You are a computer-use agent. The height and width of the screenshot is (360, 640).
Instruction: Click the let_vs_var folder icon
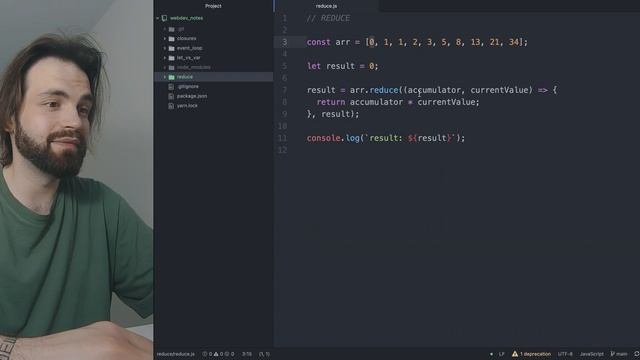point(171,58)
